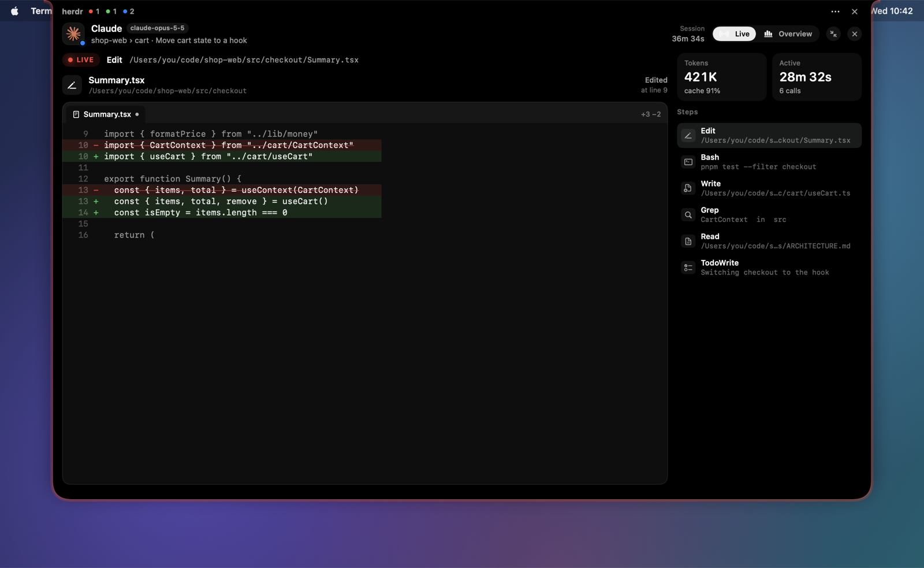The height and width of the screenshot is (568, 924).
Task: Click the 6 calls text
Action: [x=789, y=91]
